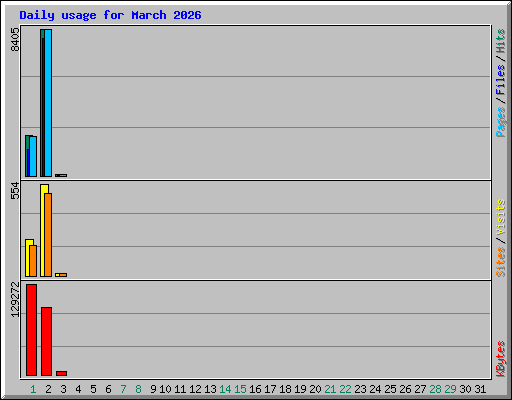The height and width of the screenshot is (400, 512).
Task: Click the KBytes legend label
Action: 500,359
